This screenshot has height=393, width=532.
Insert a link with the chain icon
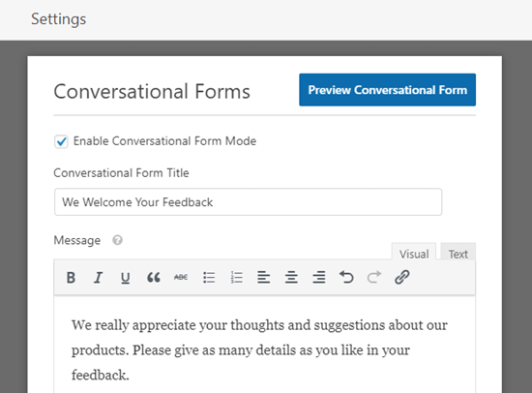tap(401, 278)
